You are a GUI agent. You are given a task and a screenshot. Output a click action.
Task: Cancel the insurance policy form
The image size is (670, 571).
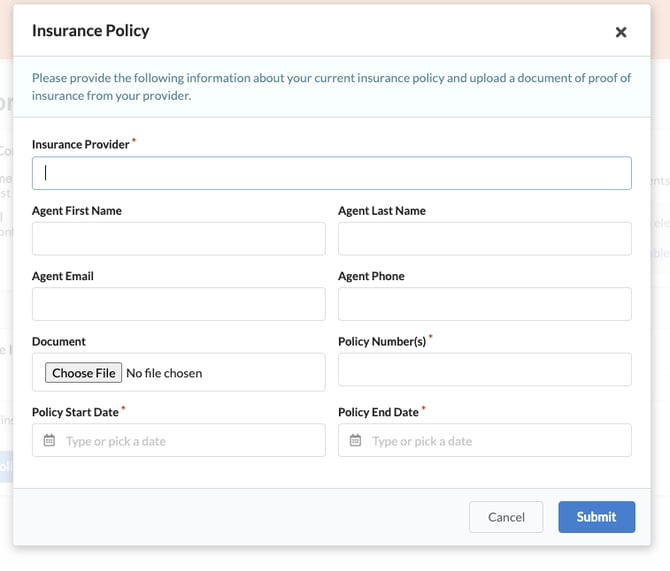(x=506, y=517)
